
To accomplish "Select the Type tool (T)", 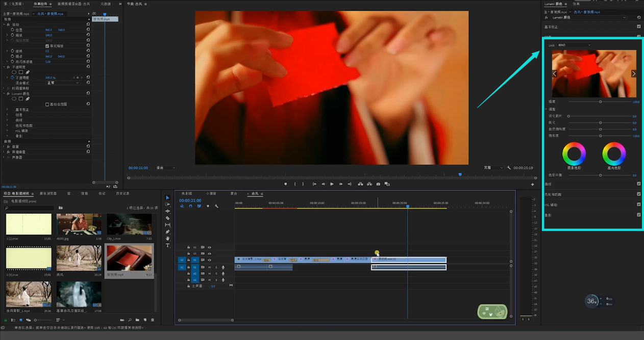I will (x=168, y=245).
